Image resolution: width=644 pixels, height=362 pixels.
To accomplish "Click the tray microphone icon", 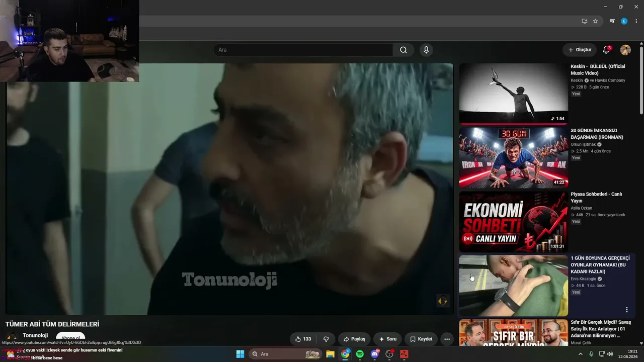I will point(591,354).
